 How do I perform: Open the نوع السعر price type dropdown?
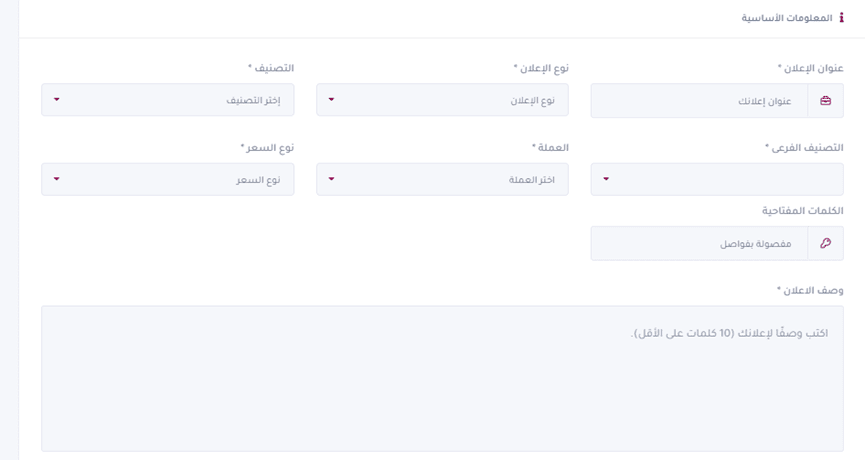(x=168, y=179)
